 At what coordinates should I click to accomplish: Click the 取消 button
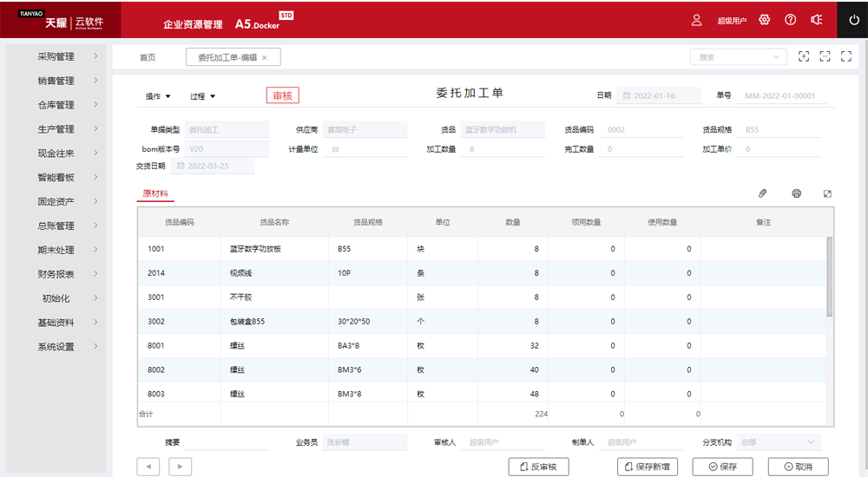point(799,467)
